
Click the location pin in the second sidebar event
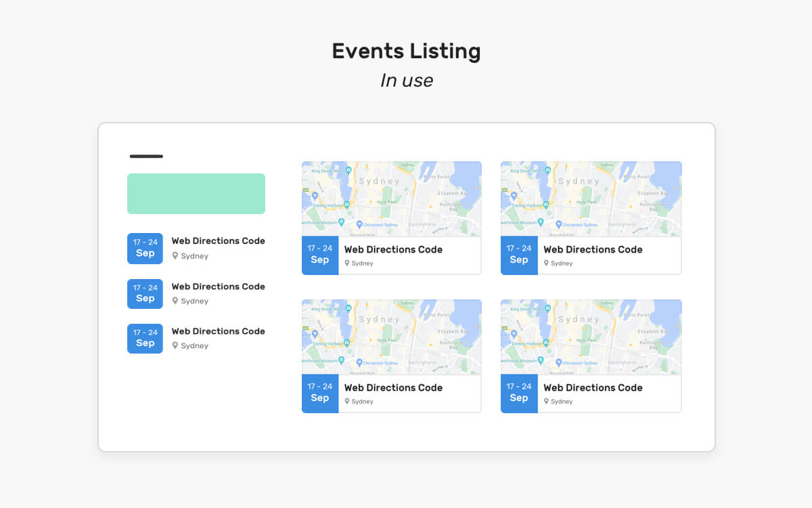pyautogui.click(x=175, y=301)
